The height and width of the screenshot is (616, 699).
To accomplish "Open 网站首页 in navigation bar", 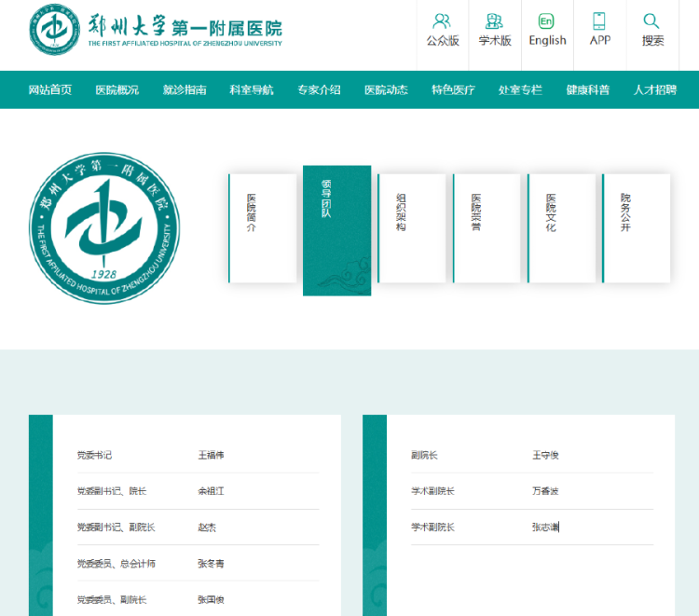I will [50, 90].
